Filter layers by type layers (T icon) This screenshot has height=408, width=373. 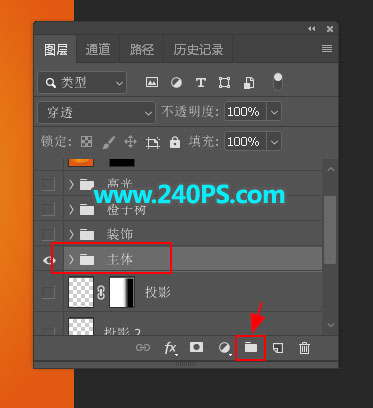pos(200,82)
